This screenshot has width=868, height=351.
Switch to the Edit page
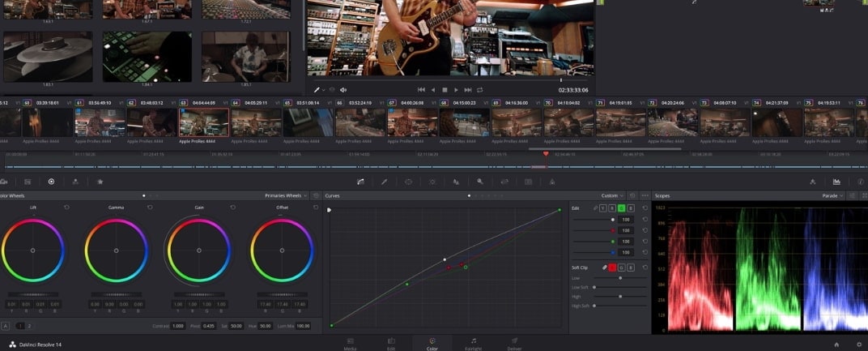pyautogui.click(x=391, y=343)
